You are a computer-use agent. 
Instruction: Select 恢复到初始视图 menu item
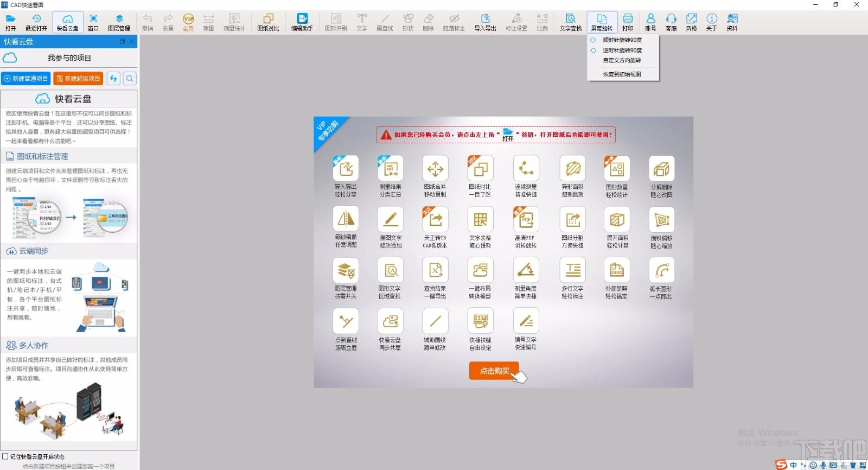(x=622, y=74)
